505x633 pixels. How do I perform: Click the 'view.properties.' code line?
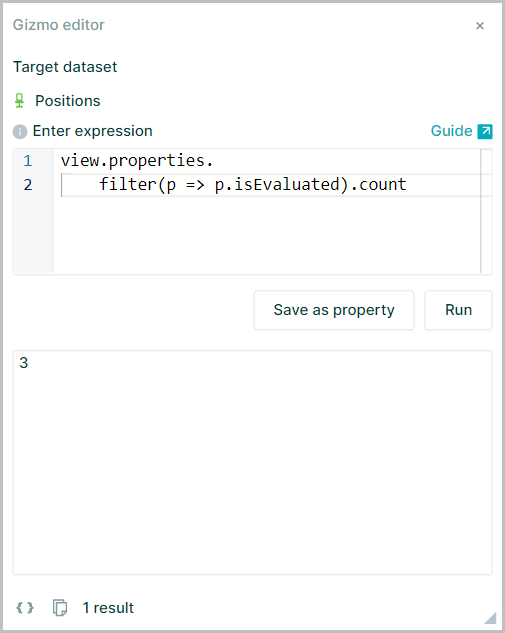tap(136, 161)
